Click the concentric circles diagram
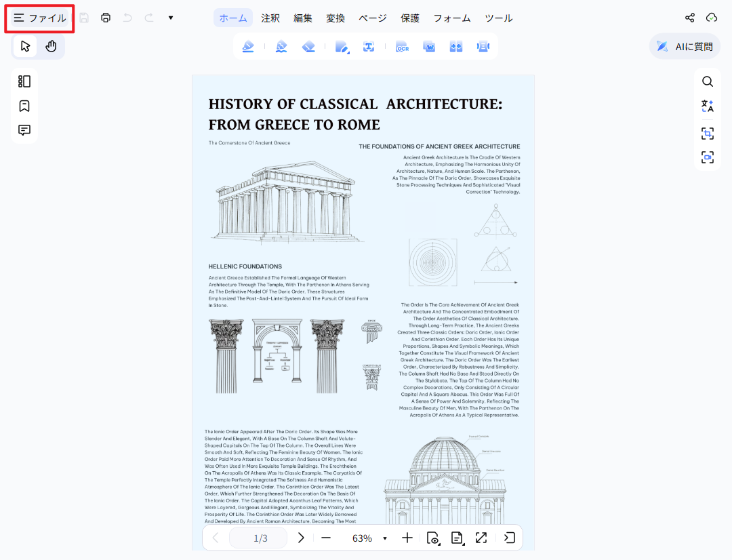This screenshot has width=732, height=560. coord(432,262)
